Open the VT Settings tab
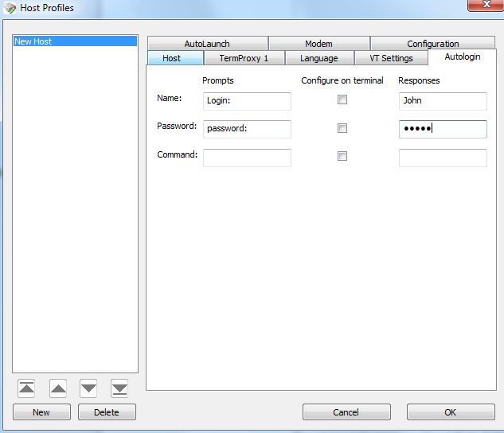The image size is (504, 433). 391,58
